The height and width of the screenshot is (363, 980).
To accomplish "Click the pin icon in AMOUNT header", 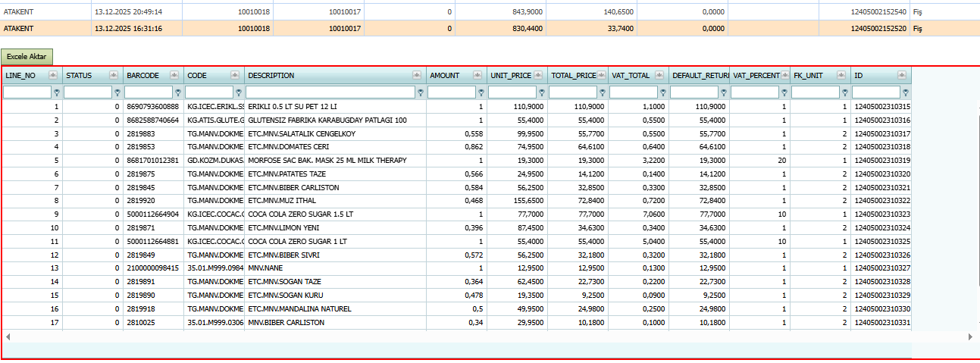I will point(477,75).
